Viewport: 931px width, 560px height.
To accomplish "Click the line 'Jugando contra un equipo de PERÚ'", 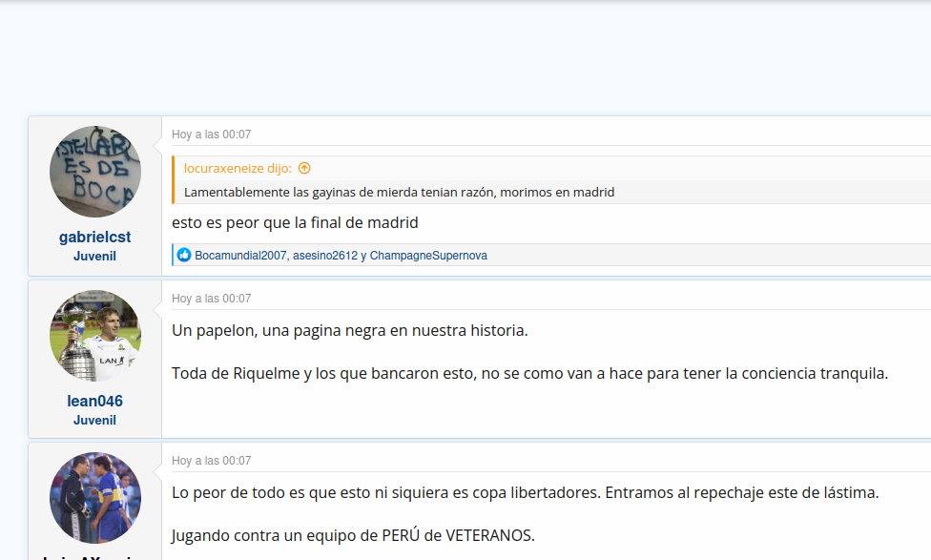I will pyautogui.click(x=353, y=535).
